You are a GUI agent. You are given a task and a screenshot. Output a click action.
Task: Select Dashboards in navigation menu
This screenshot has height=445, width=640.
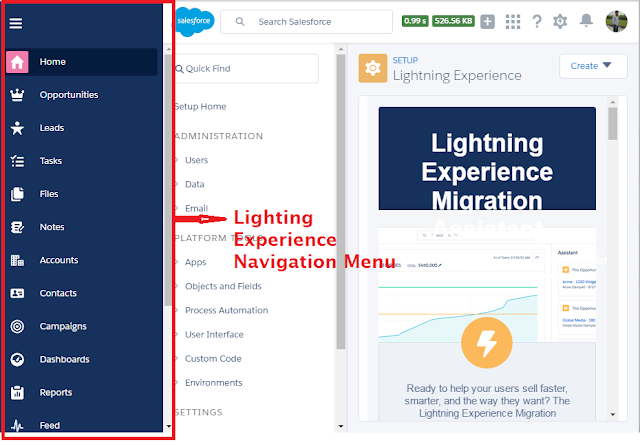point(64,360)
